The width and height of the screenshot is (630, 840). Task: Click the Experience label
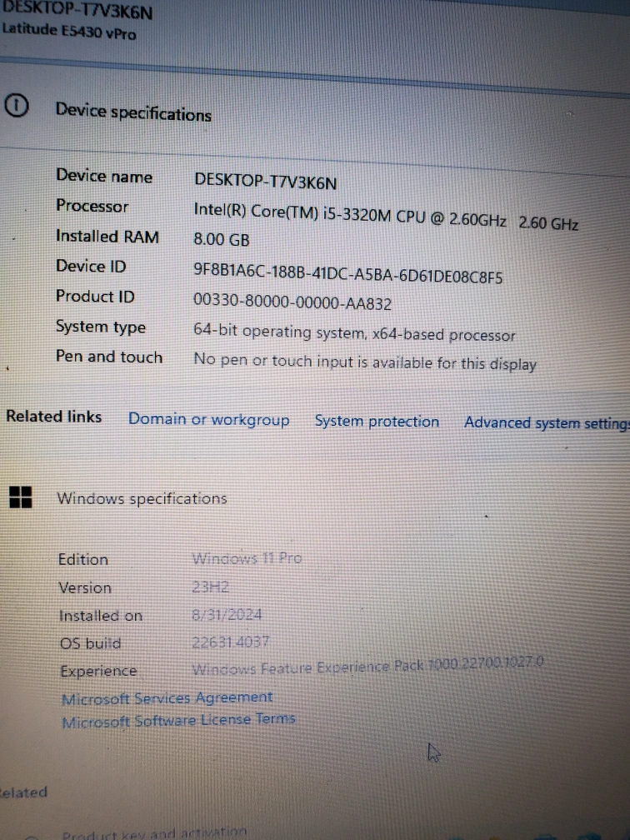point(98,672)
